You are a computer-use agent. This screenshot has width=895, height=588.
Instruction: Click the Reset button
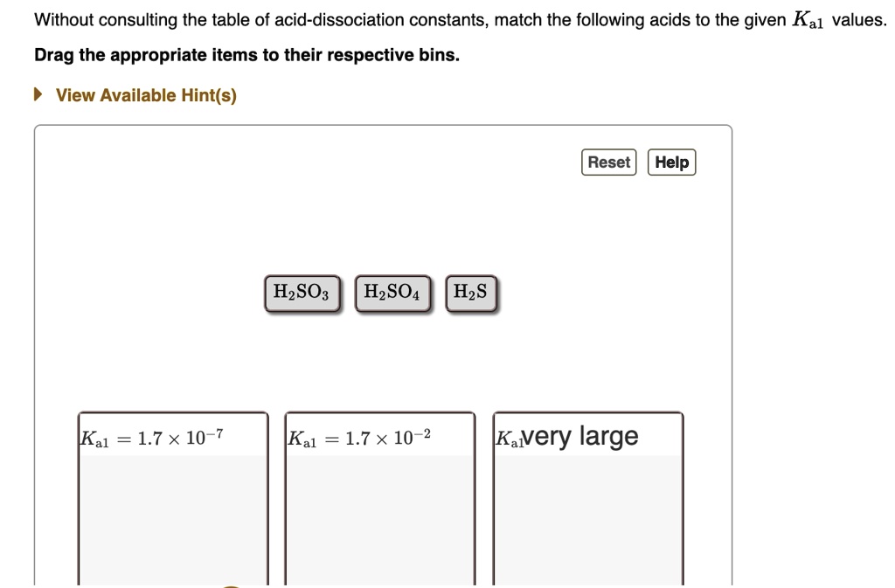608,162
